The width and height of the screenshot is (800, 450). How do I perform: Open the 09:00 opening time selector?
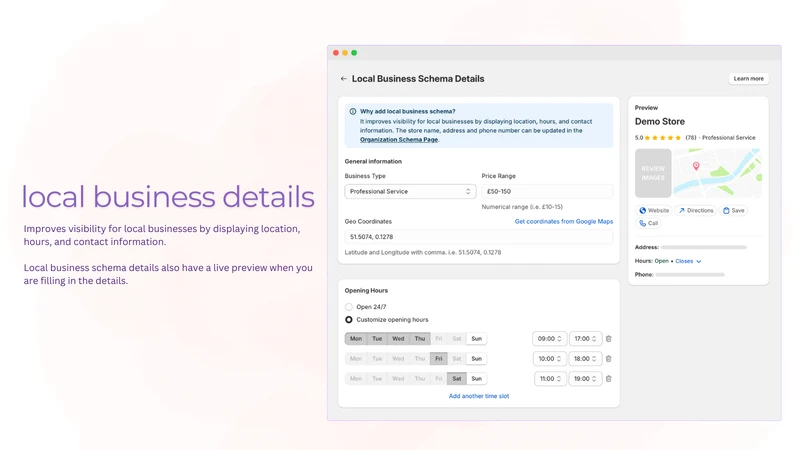[549, 339]
